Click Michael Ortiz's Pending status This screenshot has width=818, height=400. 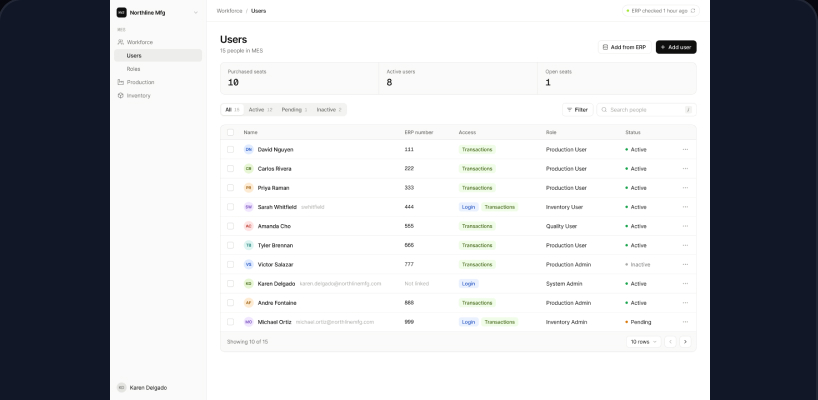point(638,322)
